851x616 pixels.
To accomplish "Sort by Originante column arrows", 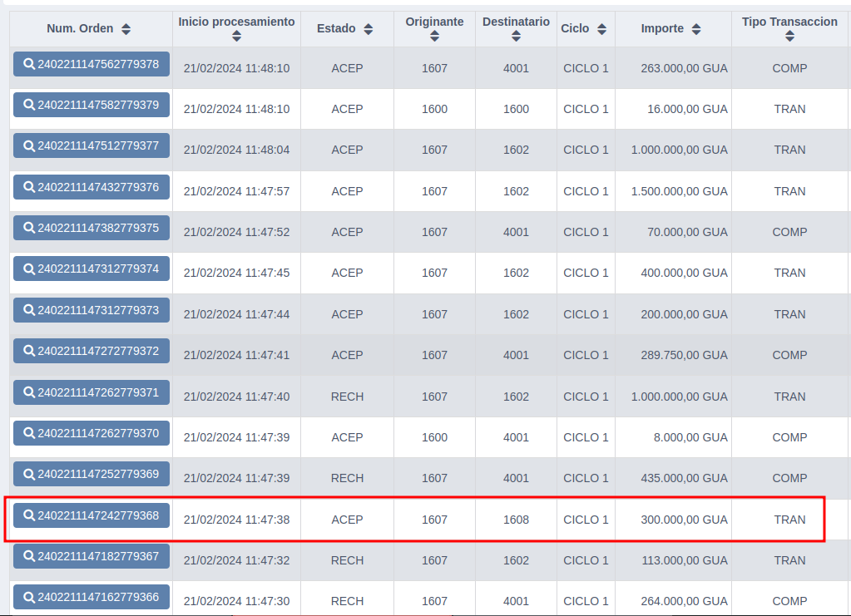I will (434, 37).
